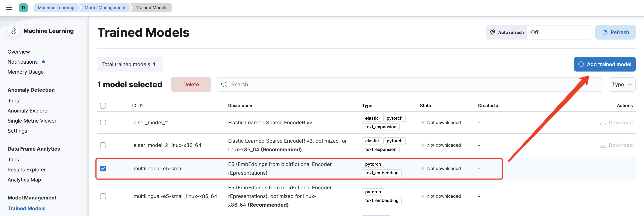
Task: Uncheck the .multilingual-e5-small checkbox
Action: click(x=103, y=169)
